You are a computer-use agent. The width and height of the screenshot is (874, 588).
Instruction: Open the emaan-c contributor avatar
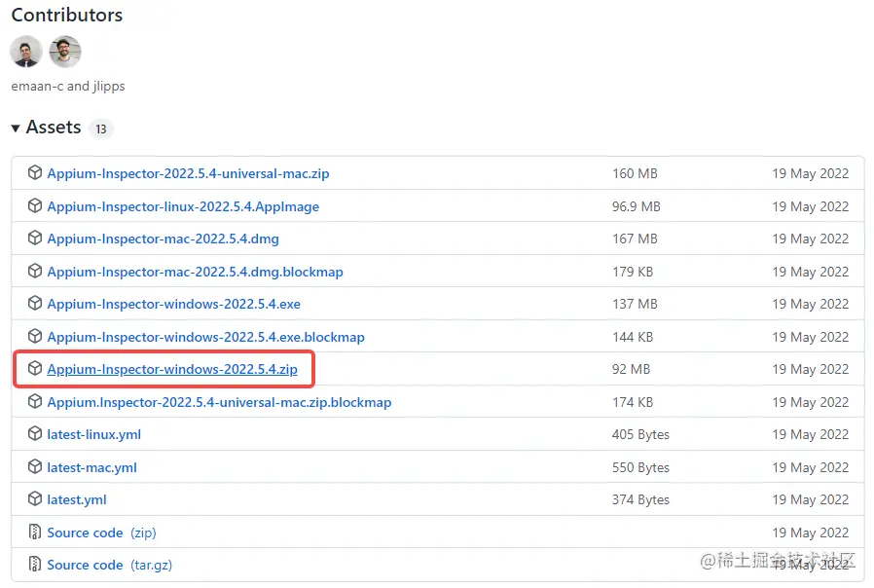point(26,52)
